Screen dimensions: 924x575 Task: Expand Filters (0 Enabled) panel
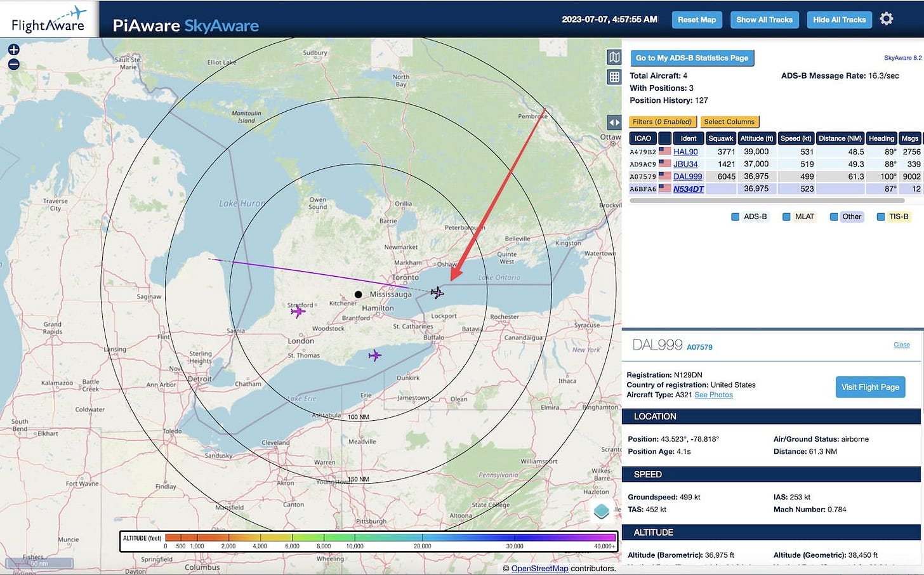point(663,122)
